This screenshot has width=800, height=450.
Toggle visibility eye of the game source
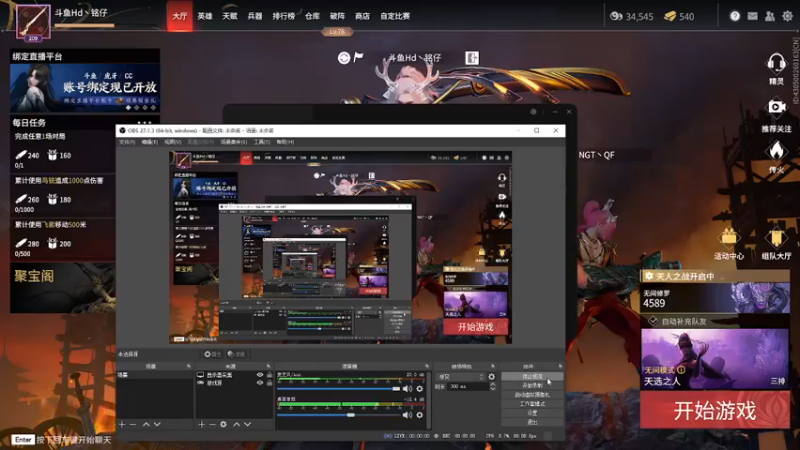coord(260,383)
